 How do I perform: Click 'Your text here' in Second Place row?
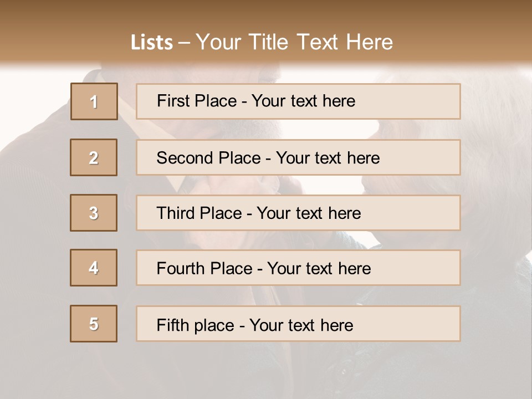(328, 158)
